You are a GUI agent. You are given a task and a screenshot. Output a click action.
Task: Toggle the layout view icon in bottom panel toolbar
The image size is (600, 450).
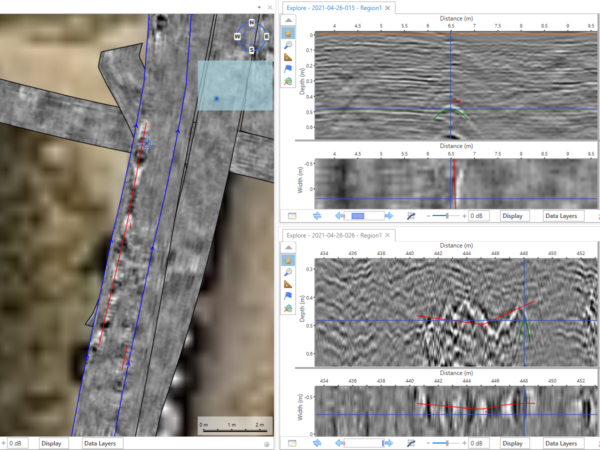coord(292,443)
